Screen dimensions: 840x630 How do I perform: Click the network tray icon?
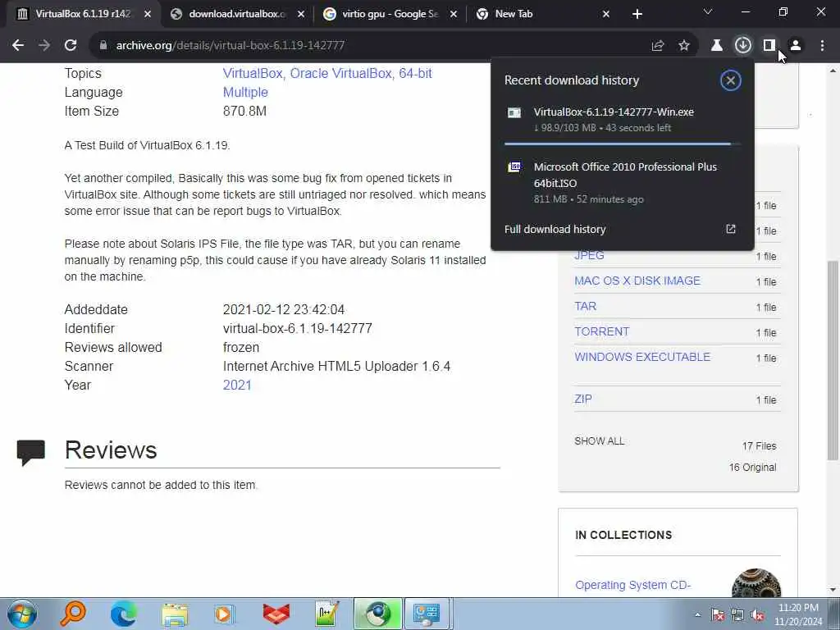click(x=737, y=614)
